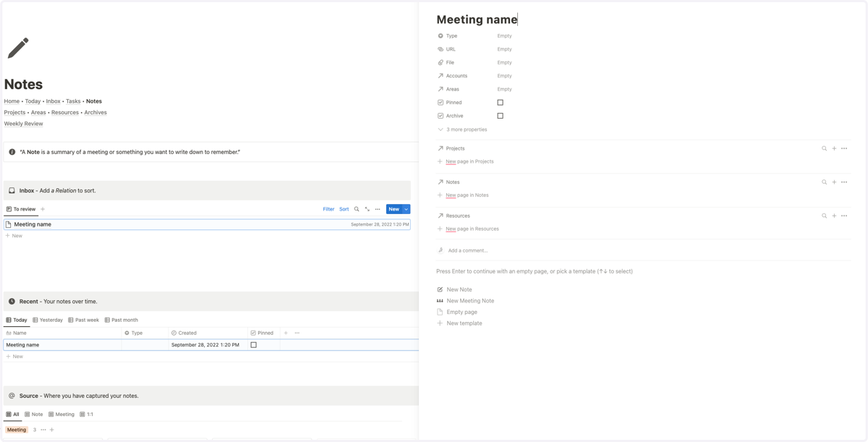This screenshot has width=868, height=442.
Task: Open the Projects navigation link
Action: tap(14, 112)
